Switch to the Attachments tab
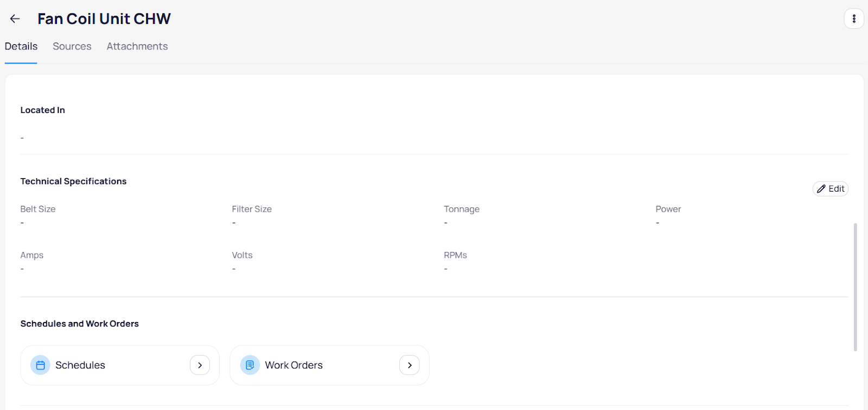The height and width of the screenshot is (410, 868). point(137,47)
